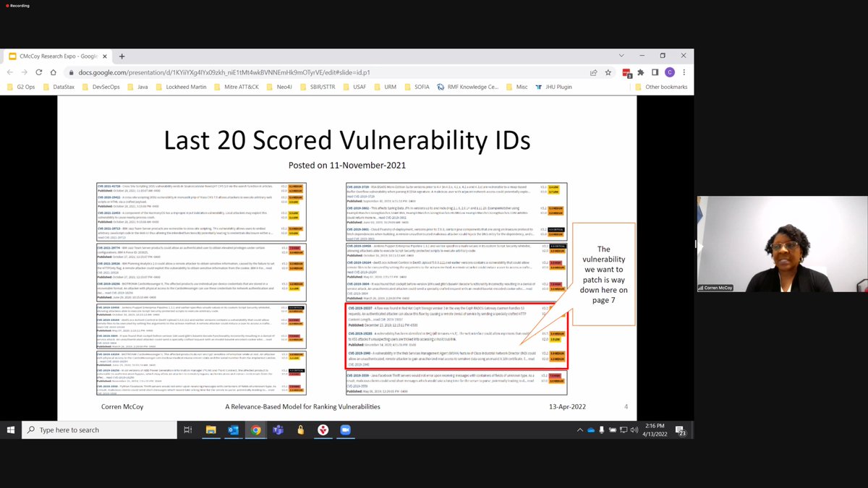Image resolution: width=868 pixels, height=488 pixels.
Task: Open the G2 Ops bookmark folder
Action: [x=20, y=87]
